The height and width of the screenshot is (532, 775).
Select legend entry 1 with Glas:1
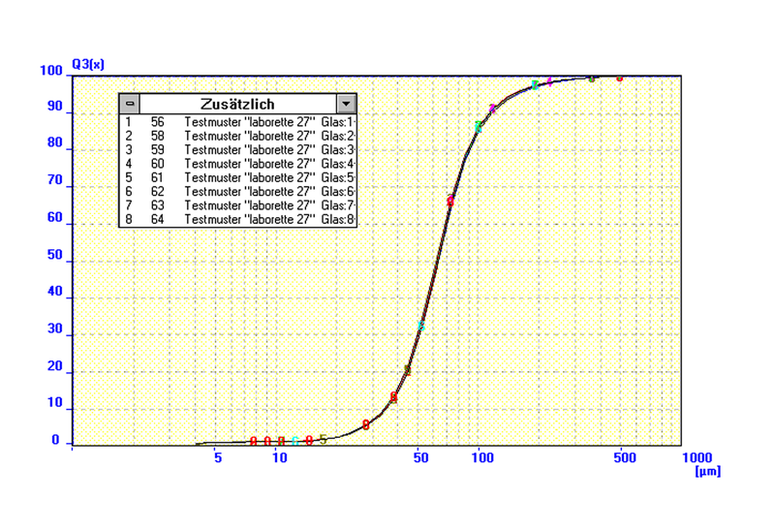point(239,123)
